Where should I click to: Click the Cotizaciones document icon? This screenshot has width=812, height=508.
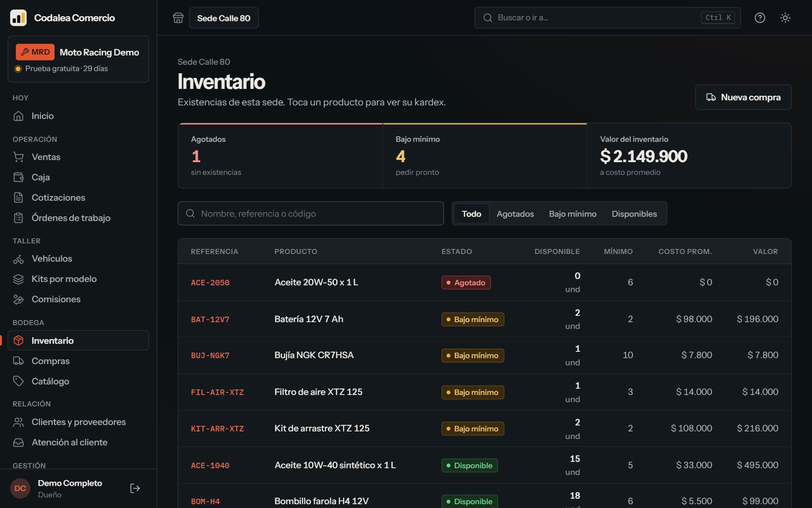18,198
